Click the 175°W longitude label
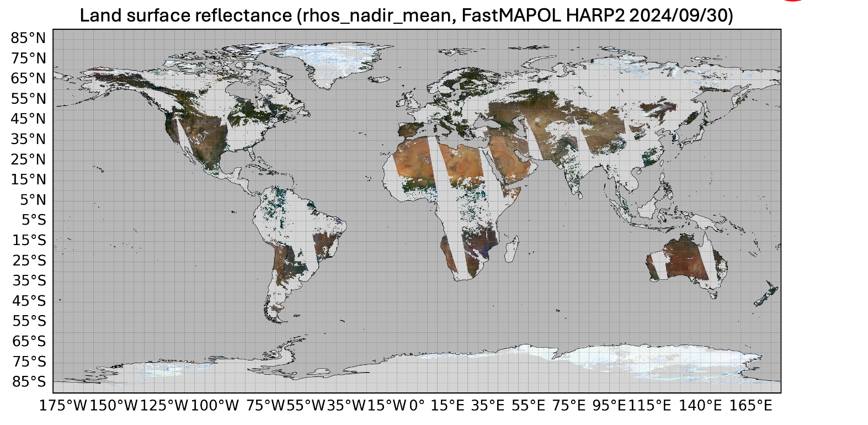This screenshot has width=868, height=425. pyautogui.click(x=63, y=406)
